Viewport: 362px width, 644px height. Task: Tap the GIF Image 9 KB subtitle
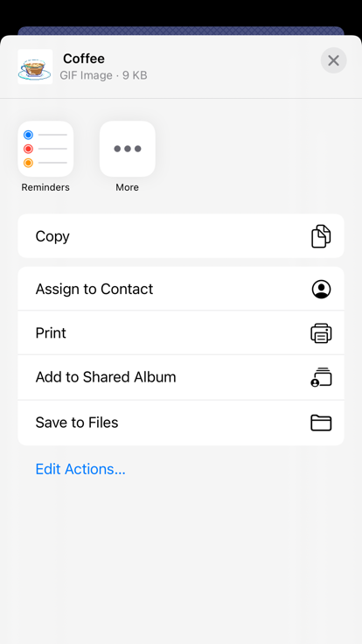coord(103,75)
